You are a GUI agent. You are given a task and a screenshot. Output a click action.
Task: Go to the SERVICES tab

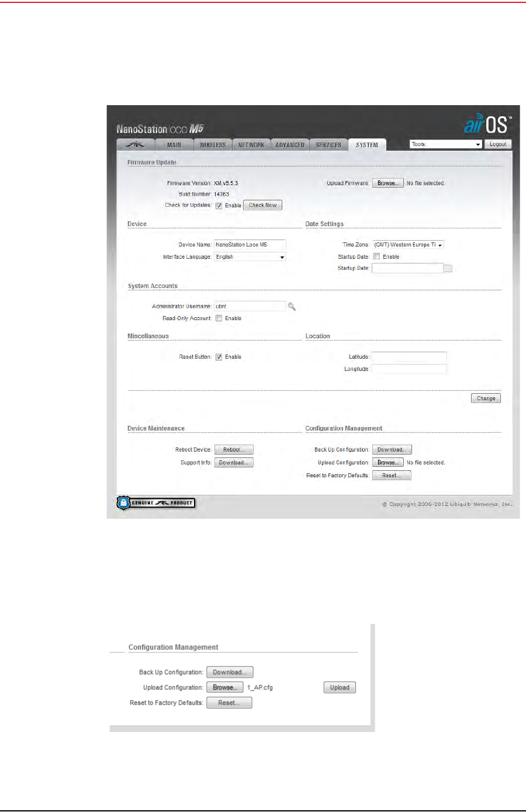click(x=328, y=145)
